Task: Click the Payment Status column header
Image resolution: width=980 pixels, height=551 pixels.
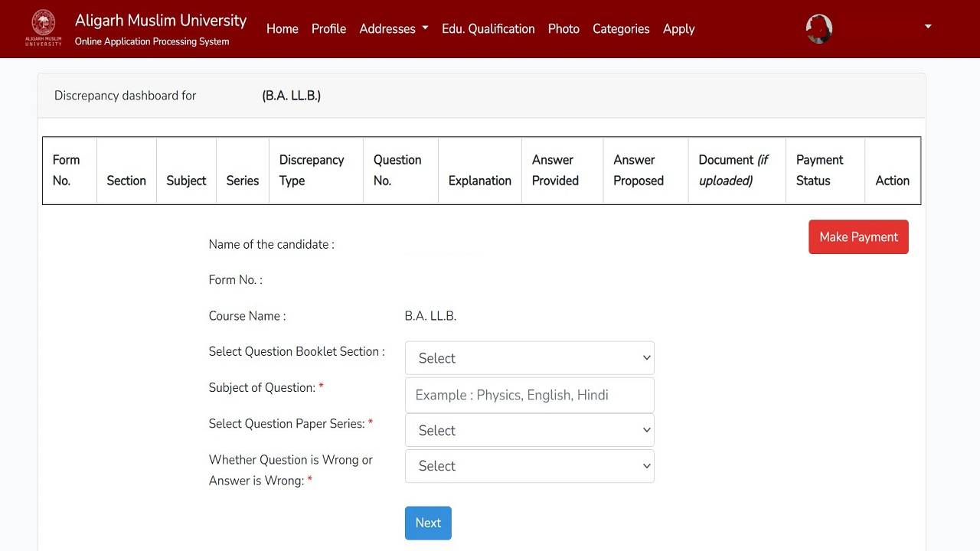Action: click(819, 170)
